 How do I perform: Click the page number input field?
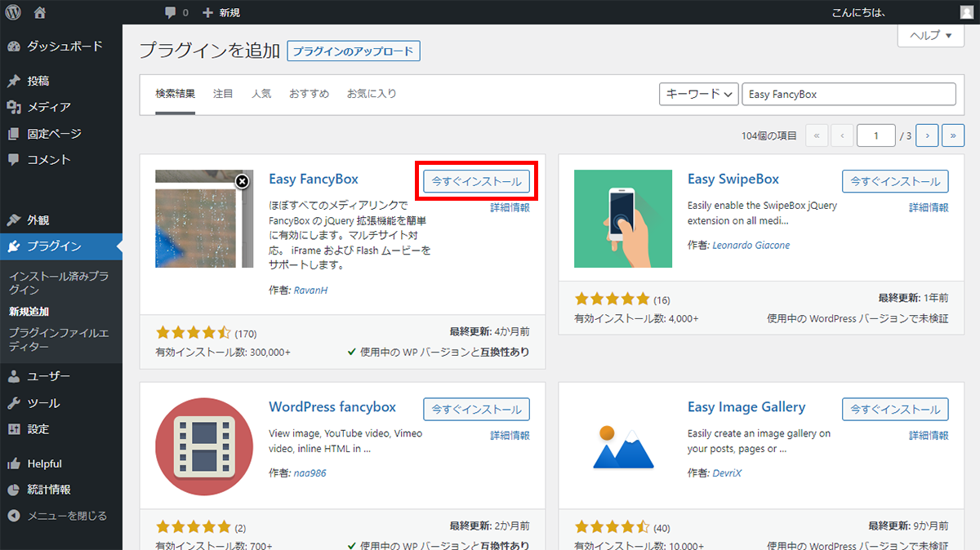pyautogui.click(x=875, y=135)
